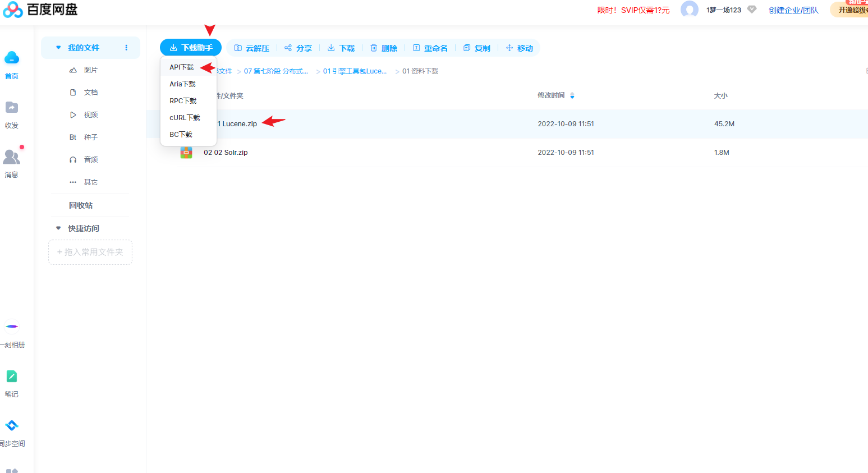Sort the file list by 修改时间
Image resolution: width=868 pixels, height=473 pixels.
click(556, 95)
